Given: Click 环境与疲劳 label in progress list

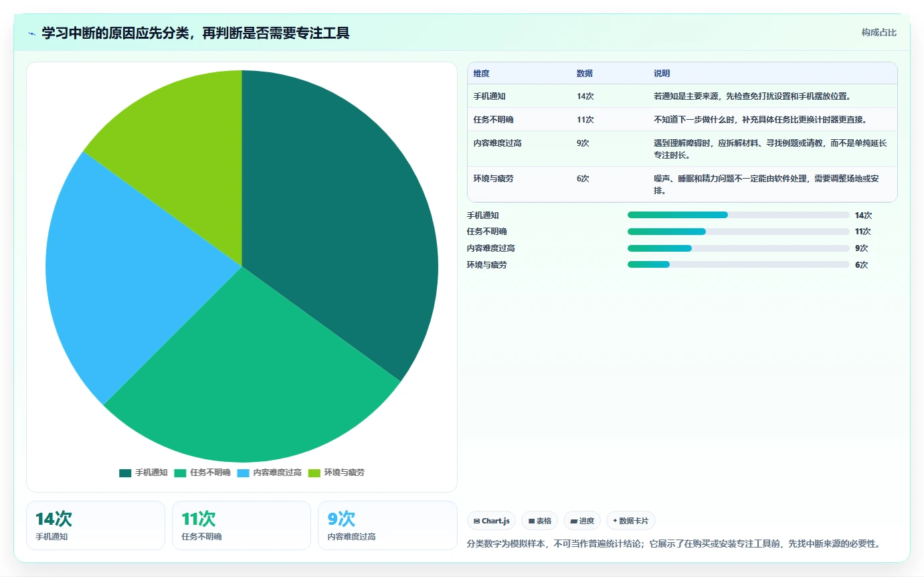Looking at the screenshot, I should coord(487,264).
